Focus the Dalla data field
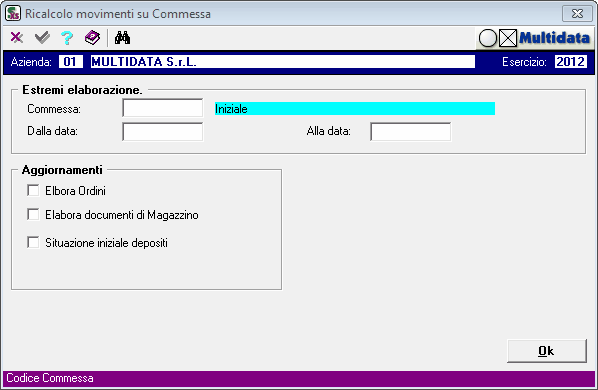This screenshot has width=598, height=390. point(163,132)
